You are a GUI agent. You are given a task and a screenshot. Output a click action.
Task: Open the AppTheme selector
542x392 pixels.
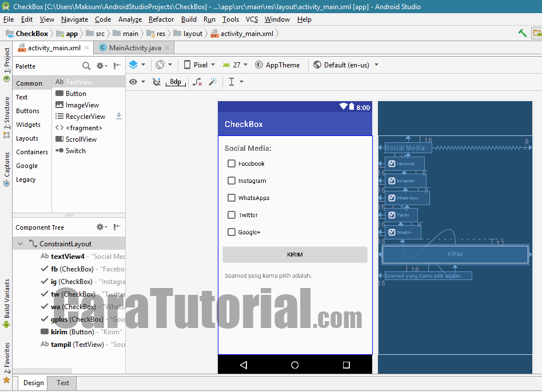click(277, 65)
